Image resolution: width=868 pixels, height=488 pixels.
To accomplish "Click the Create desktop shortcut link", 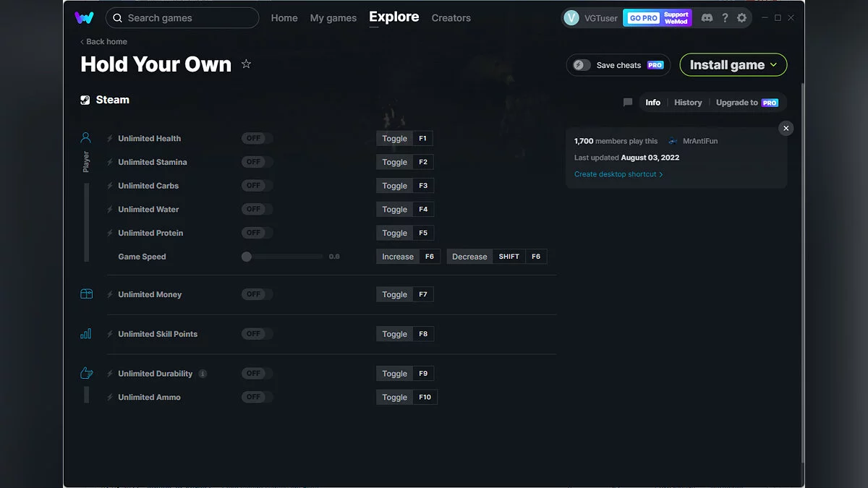I will 616,174.
